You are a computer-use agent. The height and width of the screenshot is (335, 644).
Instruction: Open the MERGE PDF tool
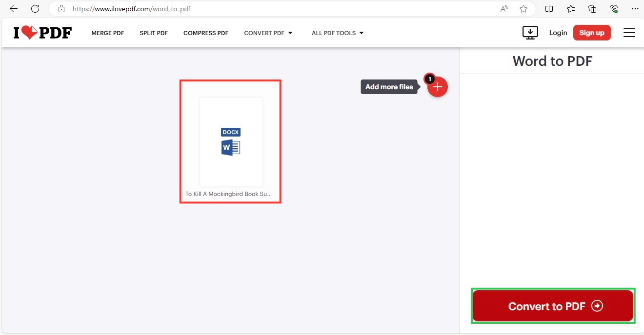[108, 33]
